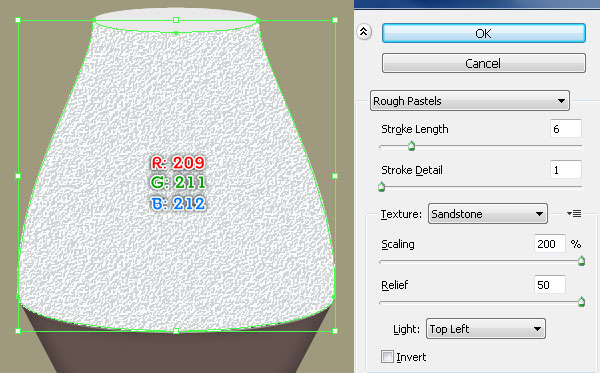Enable the Invert checkbox

click(387, 357)
